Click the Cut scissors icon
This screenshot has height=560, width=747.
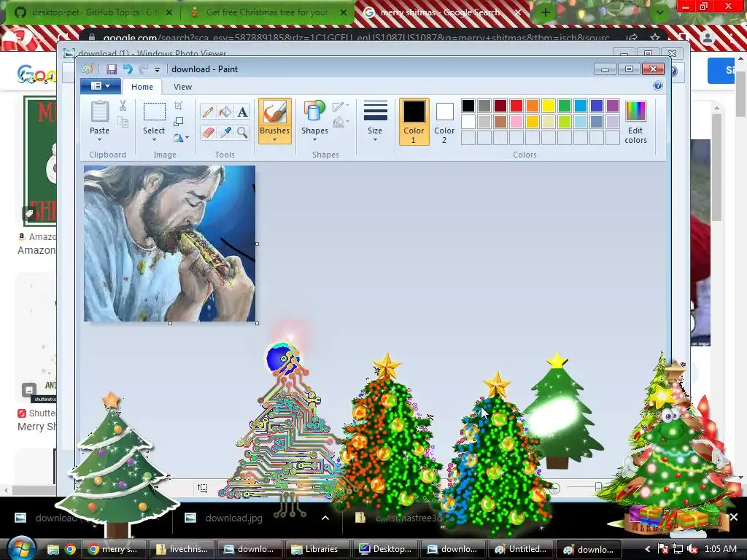[123, 106]
